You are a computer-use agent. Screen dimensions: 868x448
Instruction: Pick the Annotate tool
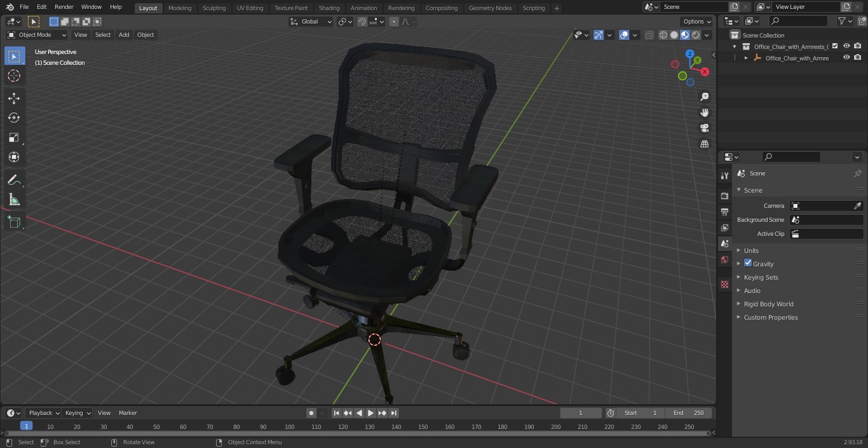(x=14, y=180)
